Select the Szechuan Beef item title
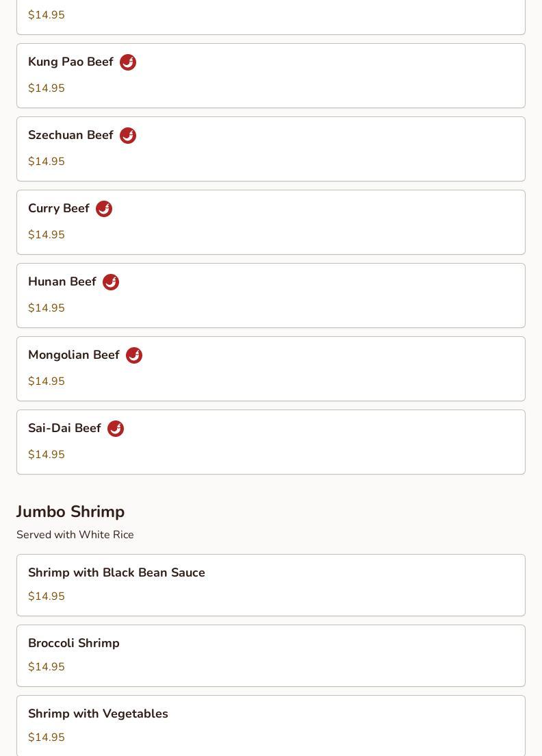The image size is (542, 756). pos(70,136)
